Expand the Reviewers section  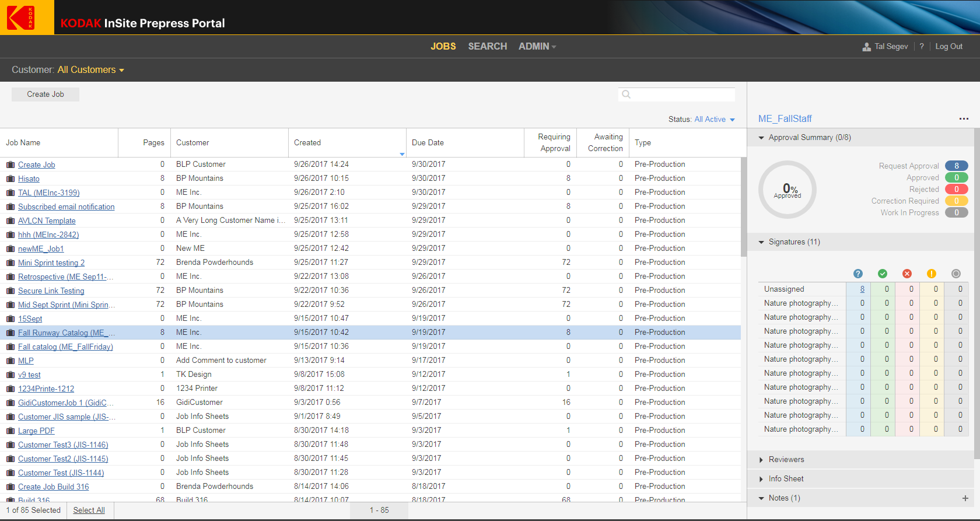point(785,460)
